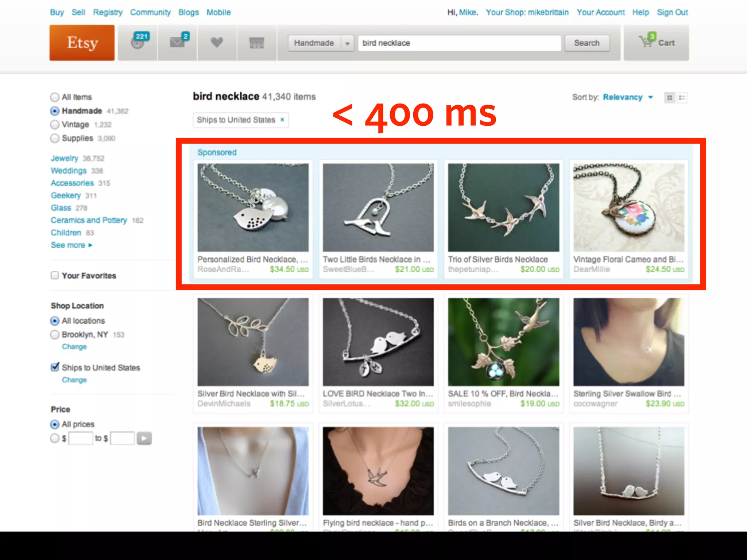Open the Blogs menu
This screenshot has width=747, height=560.
(189, 12)
